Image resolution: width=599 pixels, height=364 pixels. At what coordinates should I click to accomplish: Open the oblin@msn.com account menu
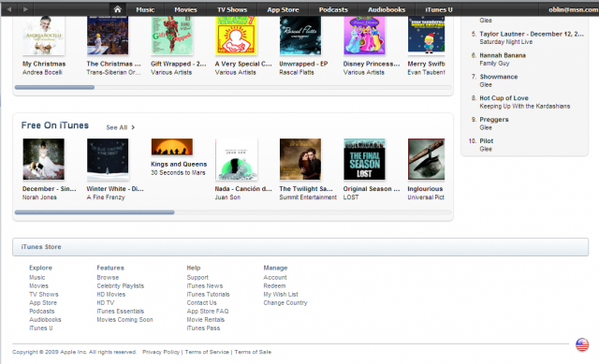pos(573,9)
